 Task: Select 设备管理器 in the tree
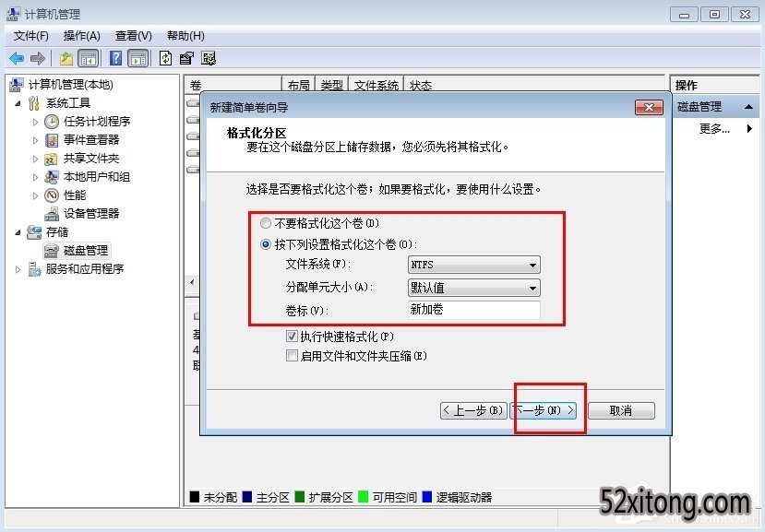click(x=91, y=214)
